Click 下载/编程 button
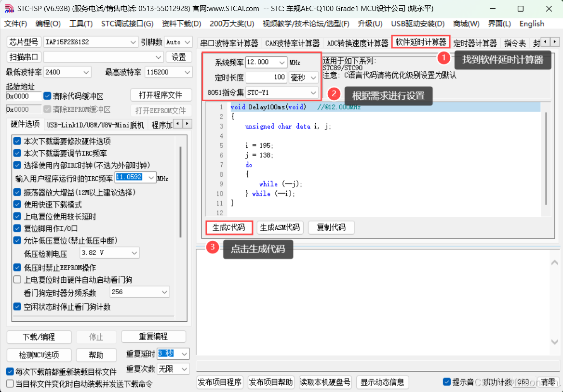The height and width of the screenshot is (392, 563). click(x=39, y=337)
